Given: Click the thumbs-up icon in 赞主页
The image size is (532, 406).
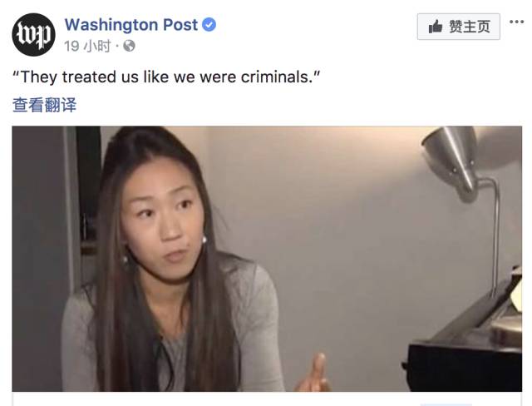Looking at the screenshot, I should coord(435,27).
